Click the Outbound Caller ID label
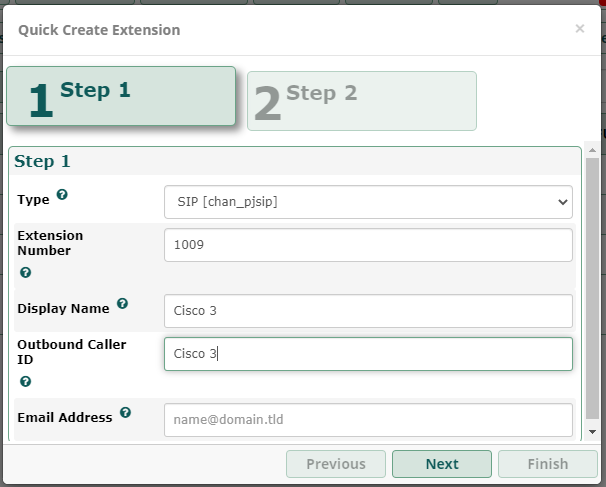The height and width of the screenshot is (487, 606). click(x=71, y=352)
